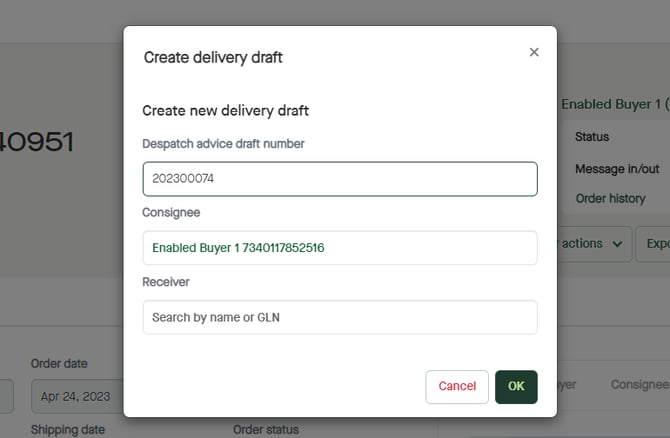Expand the actions dropdown chevron

617,243
